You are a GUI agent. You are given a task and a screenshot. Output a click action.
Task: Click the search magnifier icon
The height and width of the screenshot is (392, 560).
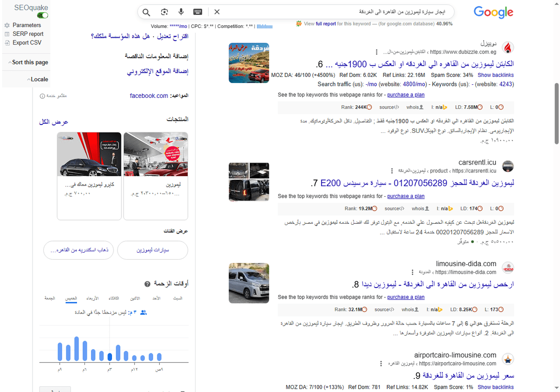(x=146, y=12)
